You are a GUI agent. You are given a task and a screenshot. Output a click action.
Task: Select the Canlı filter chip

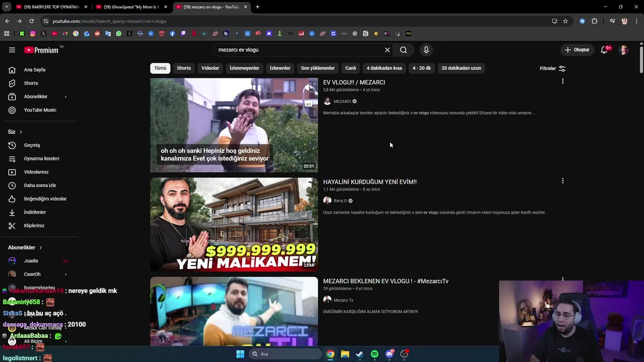coord(351,68)
